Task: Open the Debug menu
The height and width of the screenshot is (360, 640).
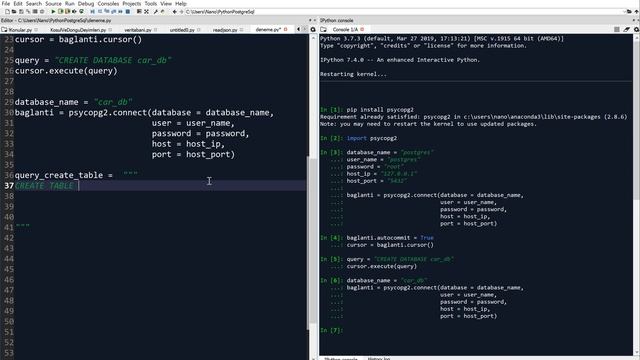Action: click(x=86, y=4)
